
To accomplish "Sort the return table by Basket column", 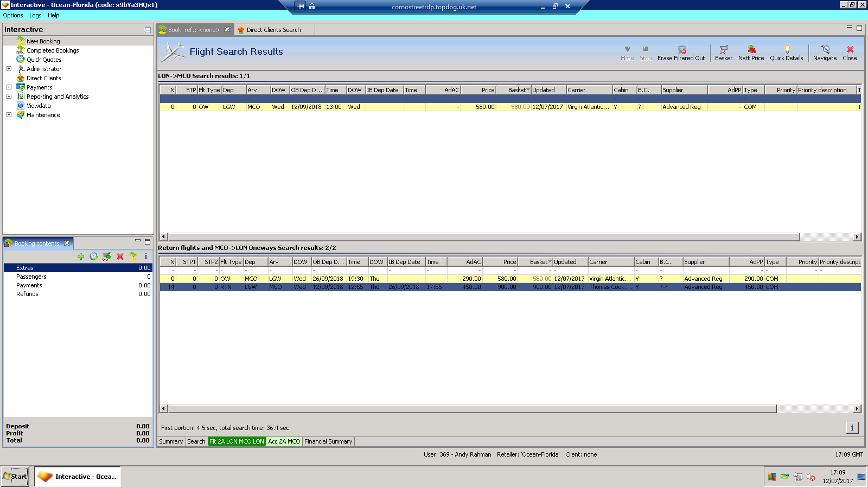I will [535, 262].
